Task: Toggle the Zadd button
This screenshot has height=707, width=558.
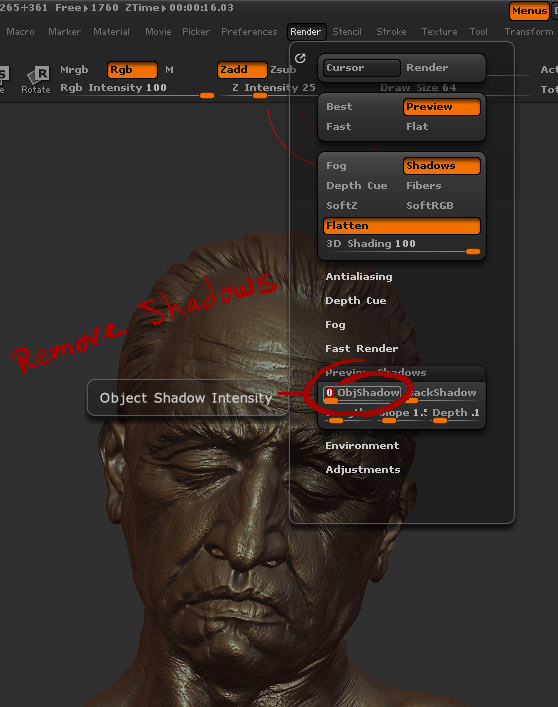Action: [242, 70]
